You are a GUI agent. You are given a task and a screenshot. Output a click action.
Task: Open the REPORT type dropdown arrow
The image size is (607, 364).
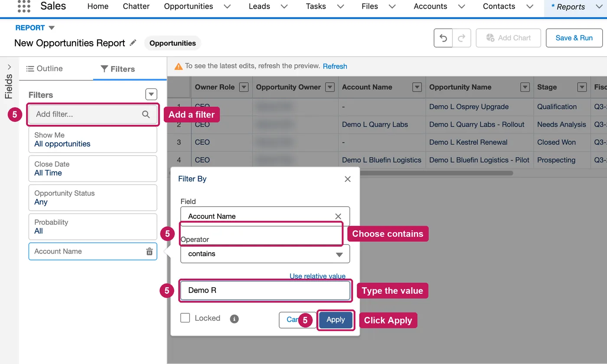[52, 28]
